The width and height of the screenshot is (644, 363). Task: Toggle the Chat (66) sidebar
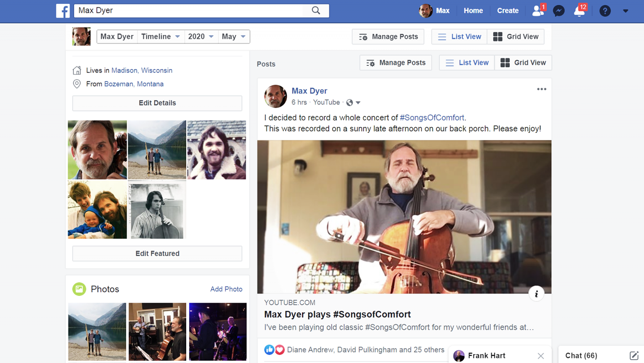click(x=581, y=355)
